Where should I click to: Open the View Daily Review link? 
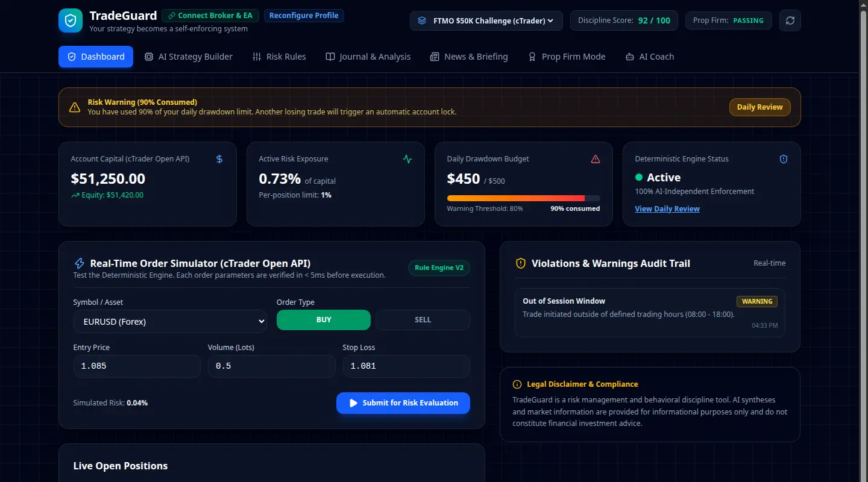click(667, 209)
